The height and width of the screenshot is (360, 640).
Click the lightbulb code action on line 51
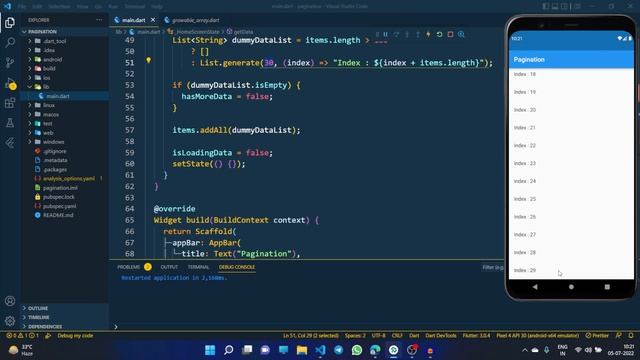pyautogui.click(x=149, y=60)
